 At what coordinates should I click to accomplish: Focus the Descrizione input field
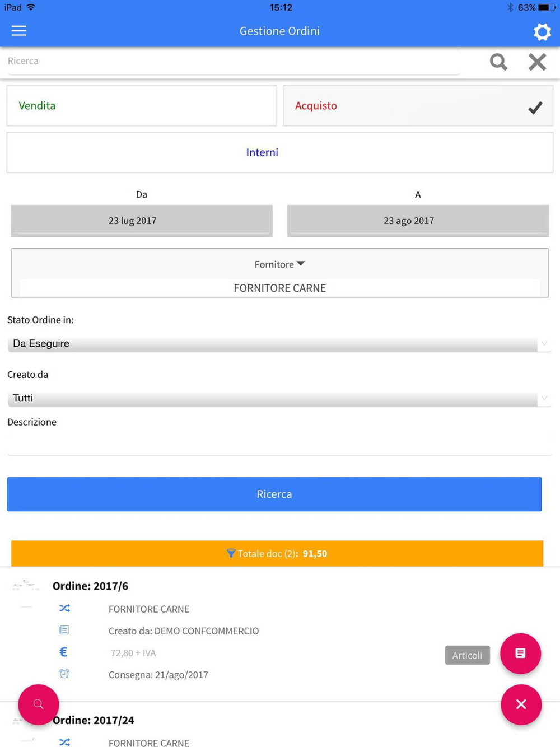point(279,443)
